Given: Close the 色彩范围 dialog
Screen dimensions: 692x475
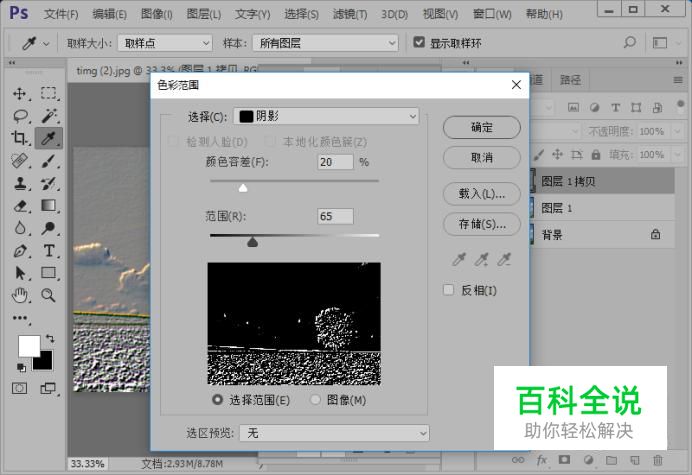Looking at the screenshot, I should 516,85.
